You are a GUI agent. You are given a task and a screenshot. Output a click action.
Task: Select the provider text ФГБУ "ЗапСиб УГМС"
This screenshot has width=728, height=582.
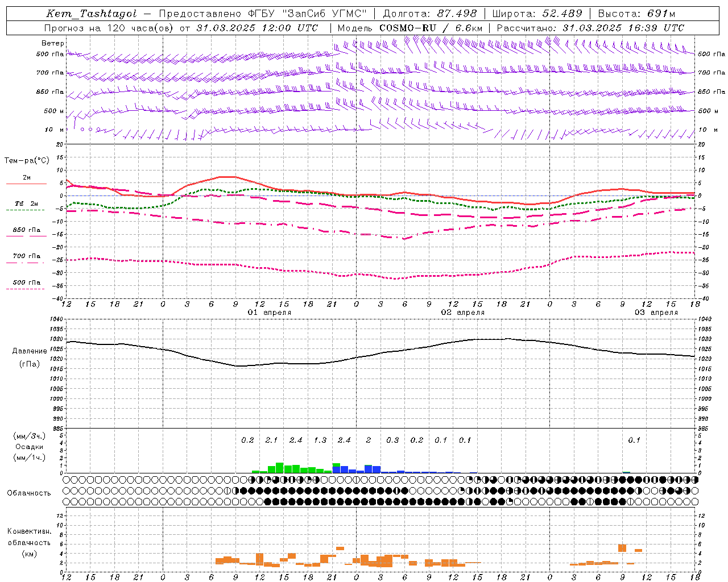click(x=308, y=14)
